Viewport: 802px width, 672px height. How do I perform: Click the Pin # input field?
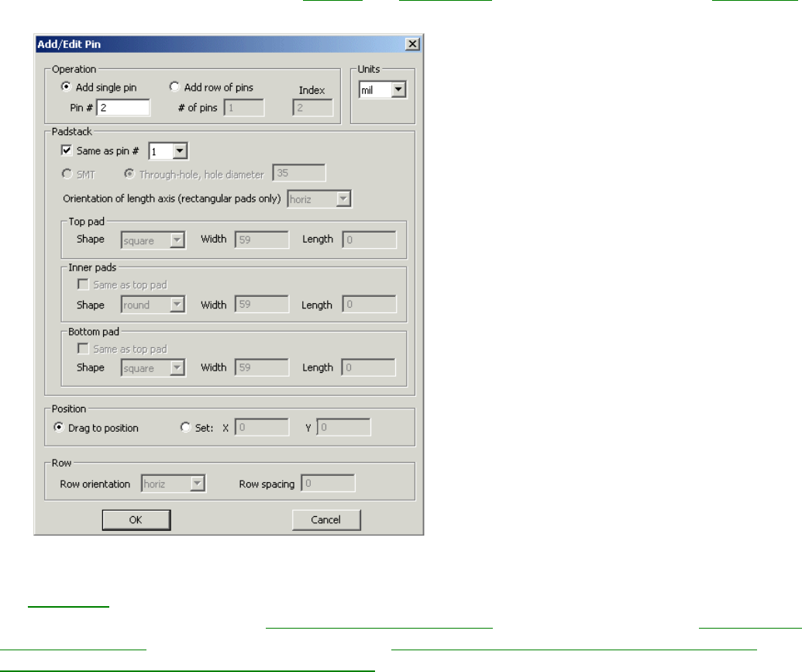[x=123, y=108]
